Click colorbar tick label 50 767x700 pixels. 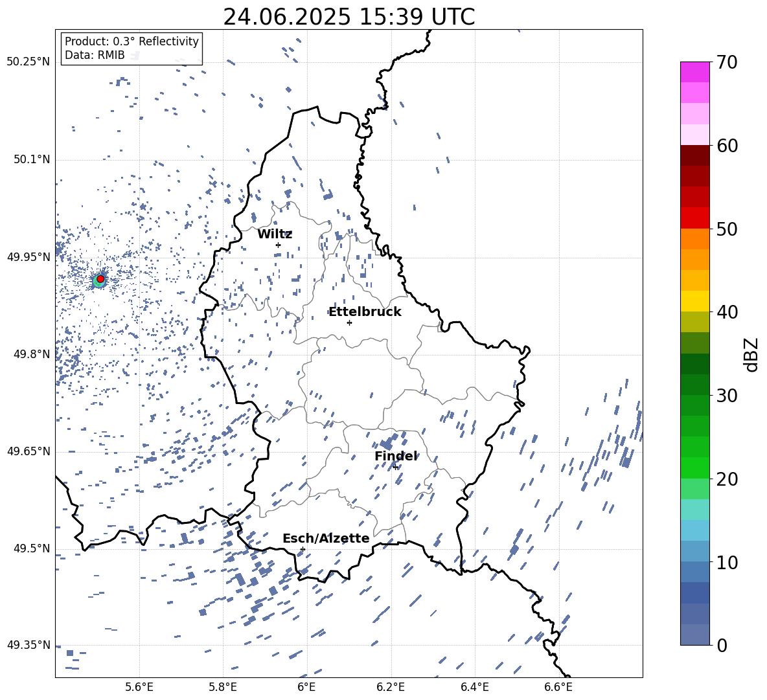[x=726, y=229]
